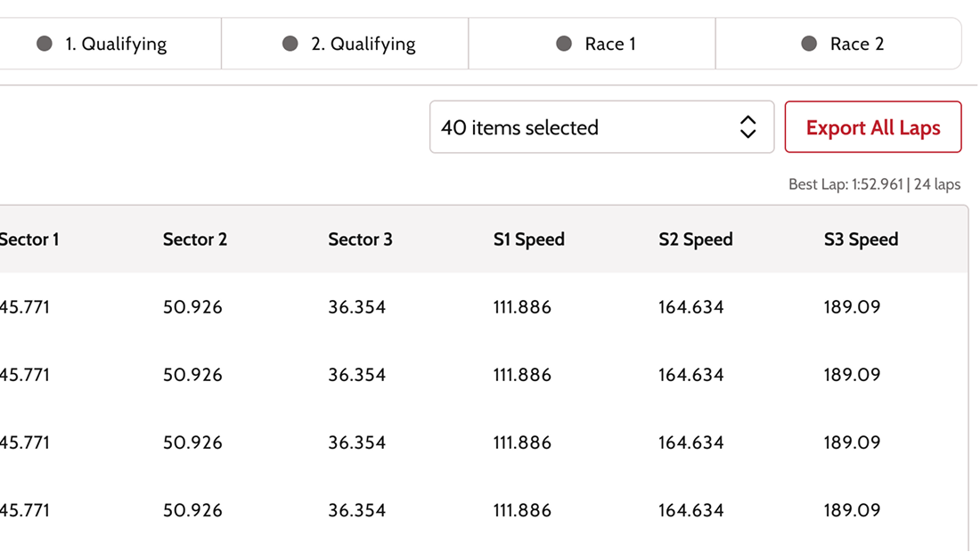Click the up-down chevron in items selector
Screen dimensions: 980x552
click(747, 127)
